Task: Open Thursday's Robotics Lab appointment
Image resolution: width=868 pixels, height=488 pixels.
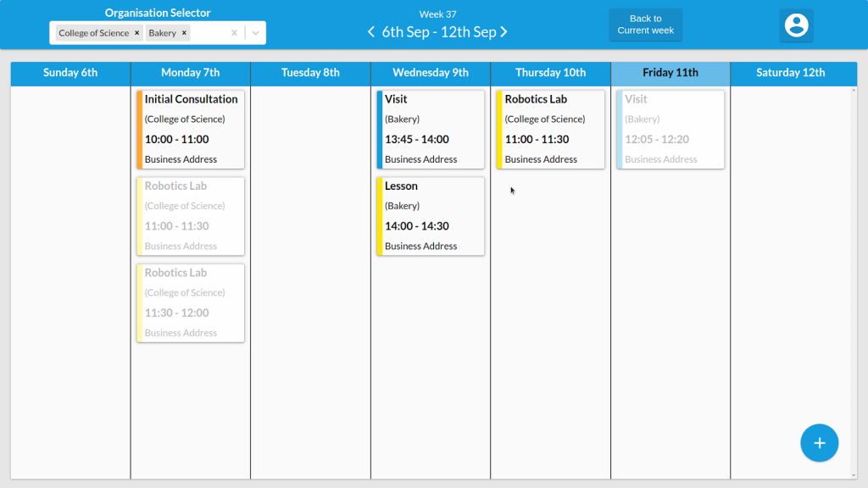Action: [x=550, y=129]
